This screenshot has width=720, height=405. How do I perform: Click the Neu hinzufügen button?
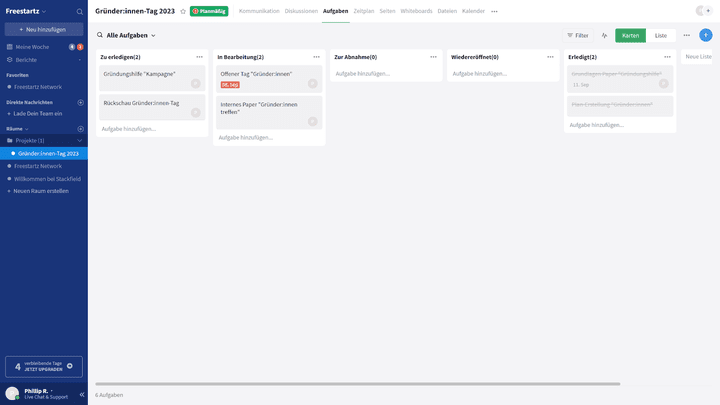pos(44,29)
